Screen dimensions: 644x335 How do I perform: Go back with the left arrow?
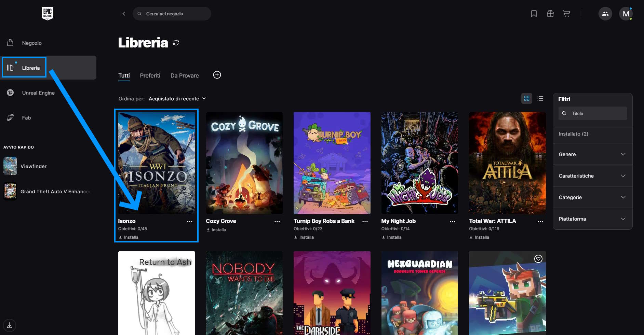(x=124, y=14)
